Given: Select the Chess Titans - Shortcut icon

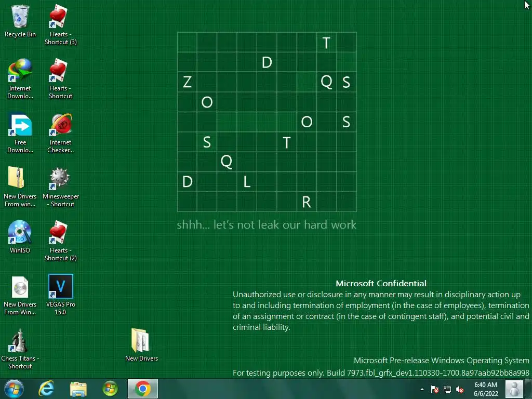Looking at the screenshot, I should tap(20, 349).
